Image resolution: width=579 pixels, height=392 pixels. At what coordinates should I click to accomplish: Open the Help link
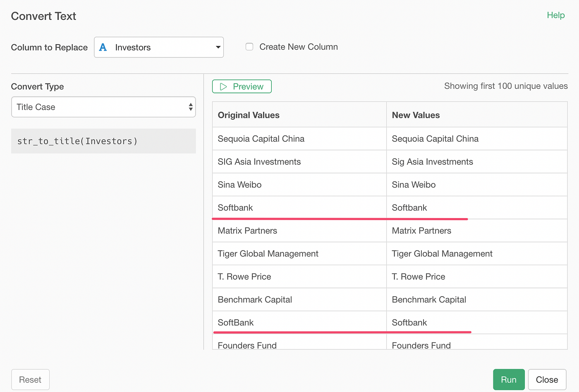(555, 15)
